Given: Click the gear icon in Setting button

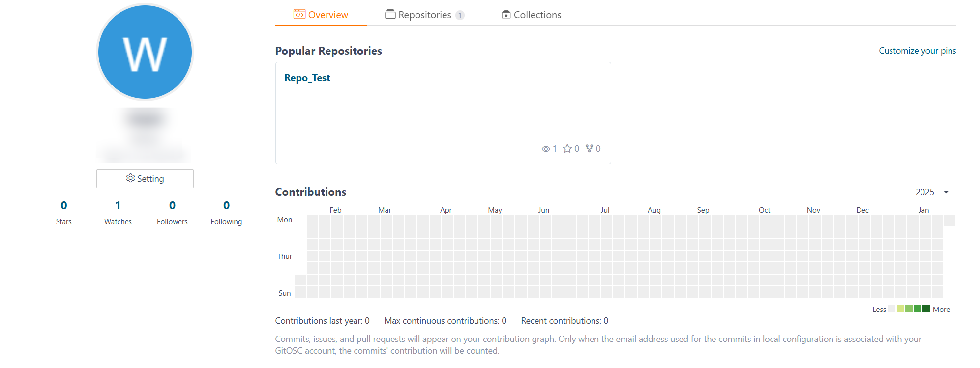Looking at the screenshot, I should point(130,178).
